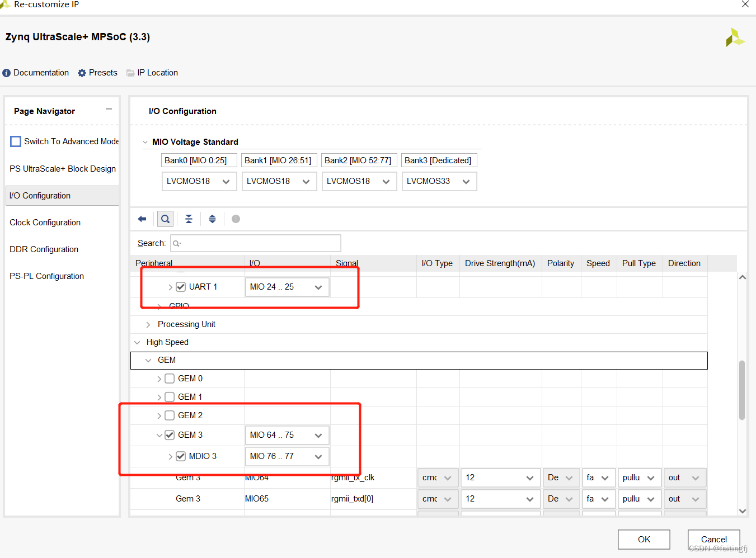The width and height of the screenshot is (756, 558).
Task: Expand the UART 1 tree arrow
Action: click(x=171, y=287)
